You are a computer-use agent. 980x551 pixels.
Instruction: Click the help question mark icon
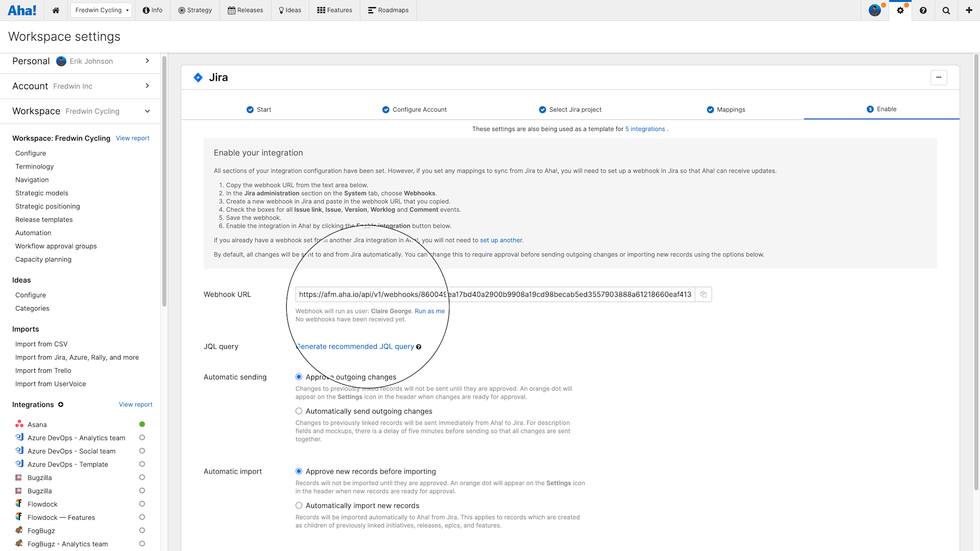pyautogui.click(x=923, y=10)
